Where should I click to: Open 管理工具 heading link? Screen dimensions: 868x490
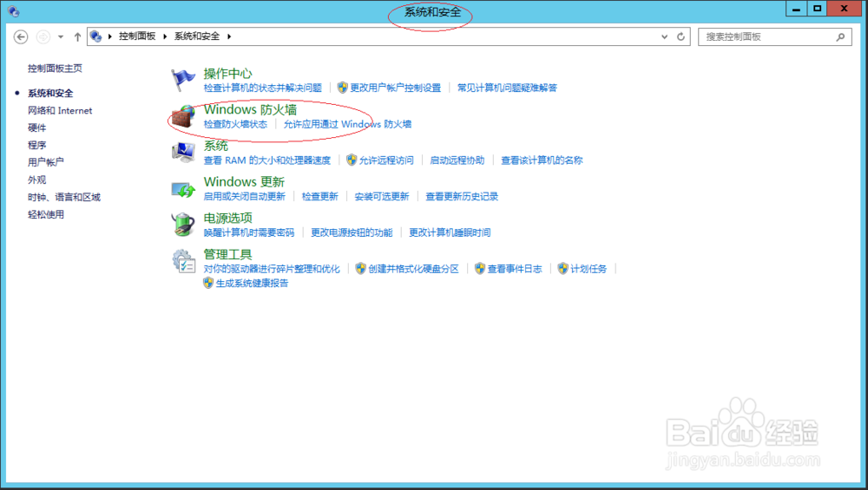[227, 254]
